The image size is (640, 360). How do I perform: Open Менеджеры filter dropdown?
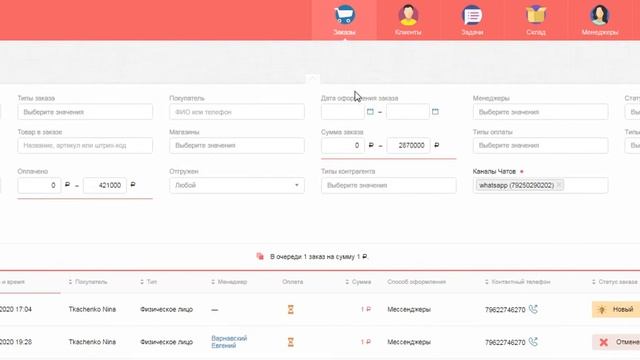540,112
